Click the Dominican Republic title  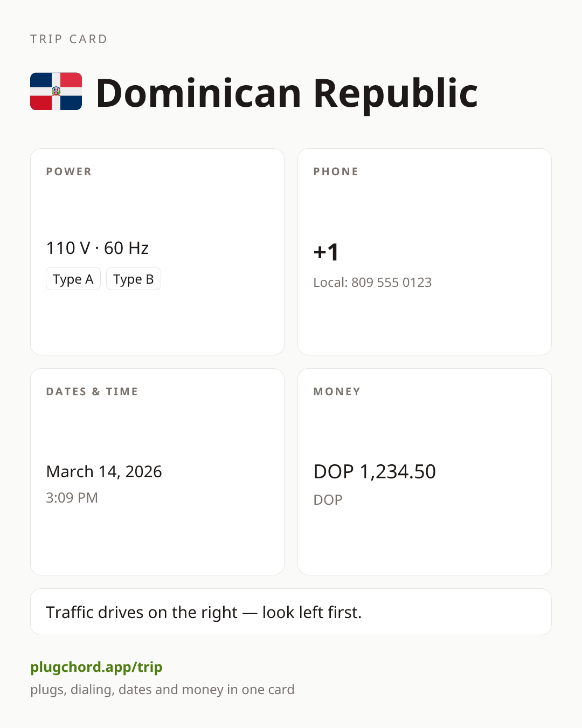[287, 93]
